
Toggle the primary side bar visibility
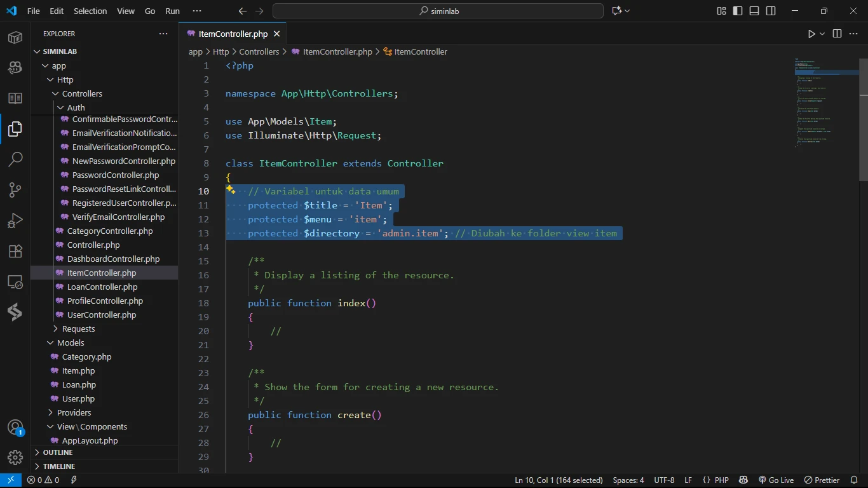pyautogui.click(x=738, y=11)
